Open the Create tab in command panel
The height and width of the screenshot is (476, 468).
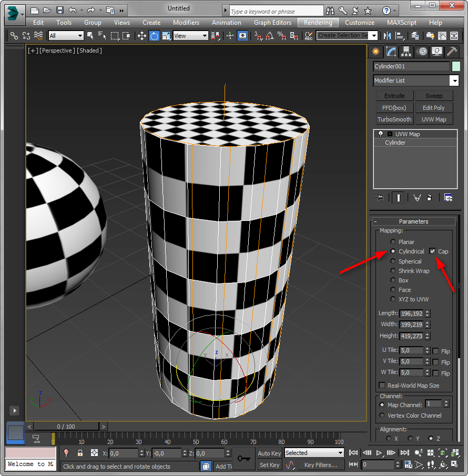pos(375,51)
